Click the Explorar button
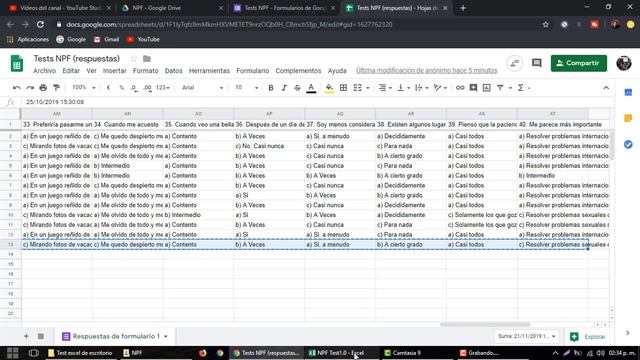 click(x=588, y=336)
